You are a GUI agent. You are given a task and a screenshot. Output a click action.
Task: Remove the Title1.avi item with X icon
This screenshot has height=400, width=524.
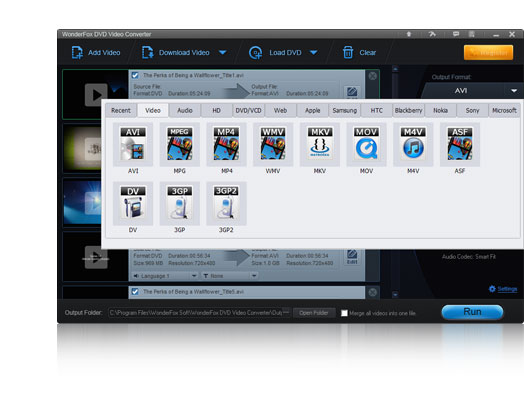(373, 76)
